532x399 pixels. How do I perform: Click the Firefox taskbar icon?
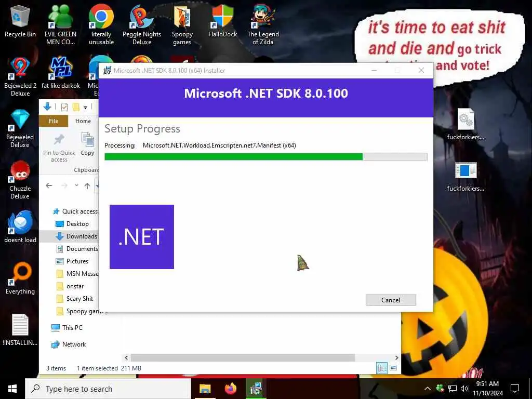tap(230, 389)
